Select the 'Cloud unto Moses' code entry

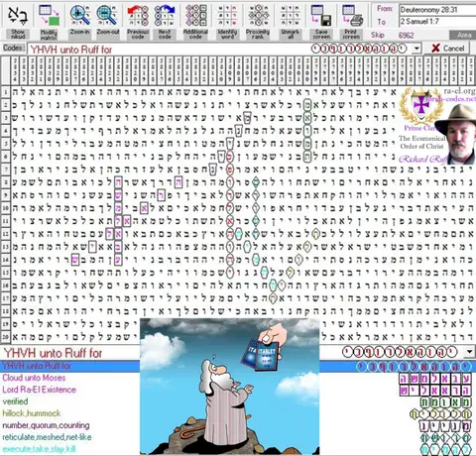pos(34,378)
